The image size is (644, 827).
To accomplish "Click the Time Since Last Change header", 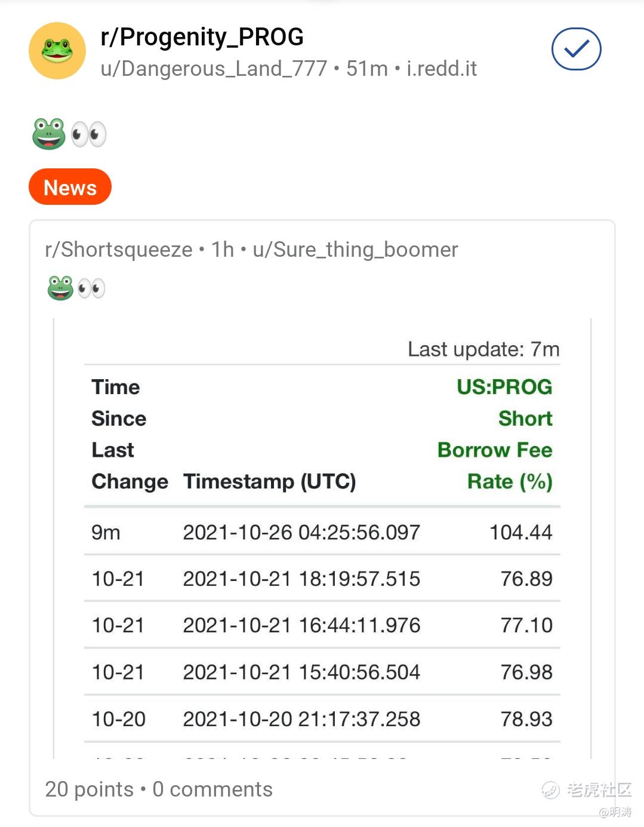I will pyautogui.click(x=130, y=434).
